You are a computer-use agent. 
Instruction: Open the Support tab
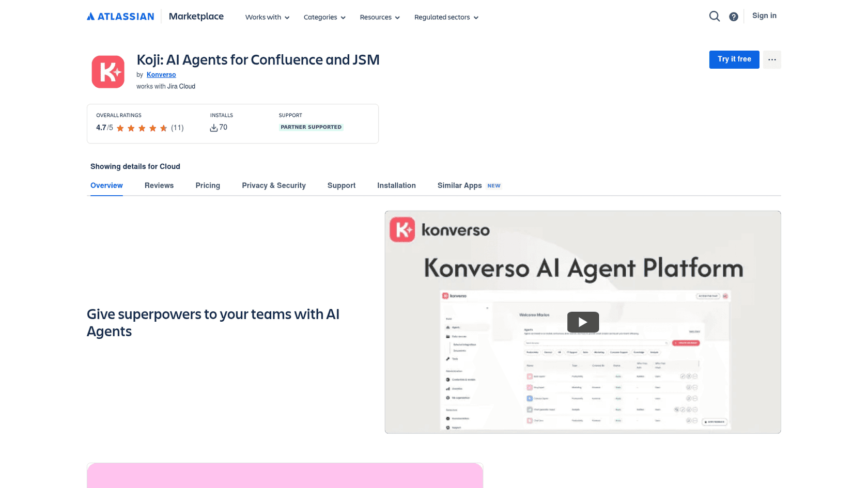coord(342,185)
